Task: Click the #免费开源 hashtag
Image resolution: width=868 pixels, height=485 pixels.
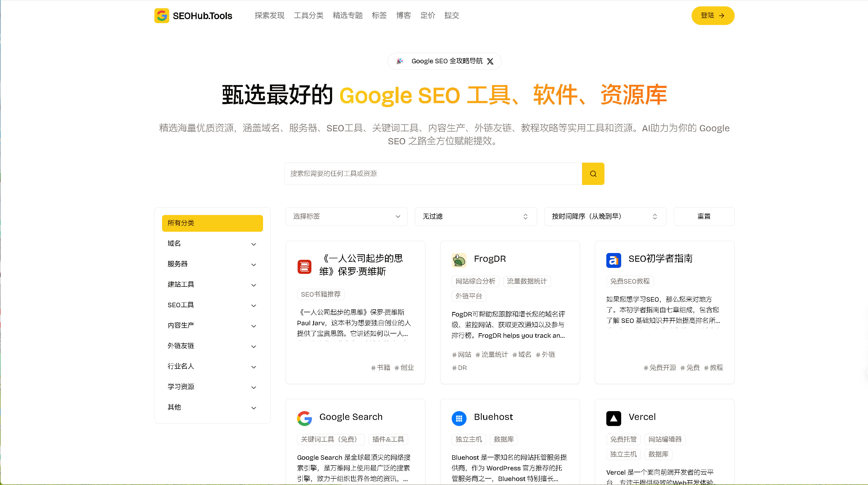Action: coord(659,367)
